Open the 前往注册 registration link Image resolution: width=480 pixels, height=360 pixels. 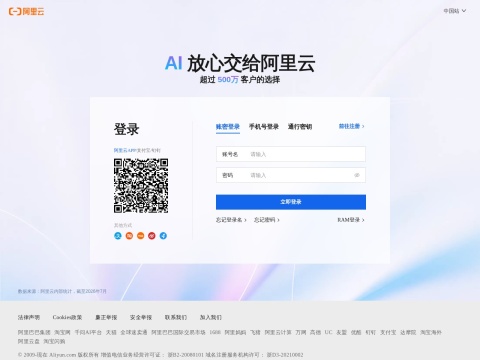click(x=351, y=126)
